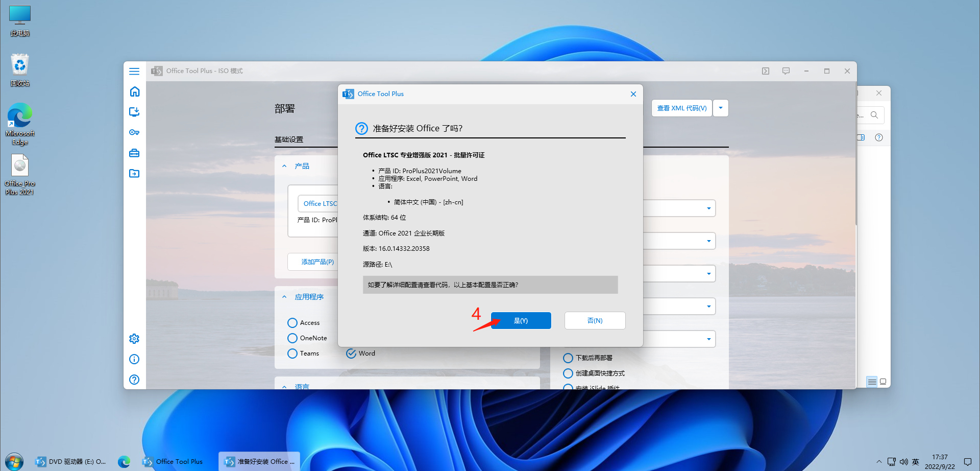This screenshot has width=980, height=471.
Task: Open the notification center icon
Action: click(x=967, y=462)
